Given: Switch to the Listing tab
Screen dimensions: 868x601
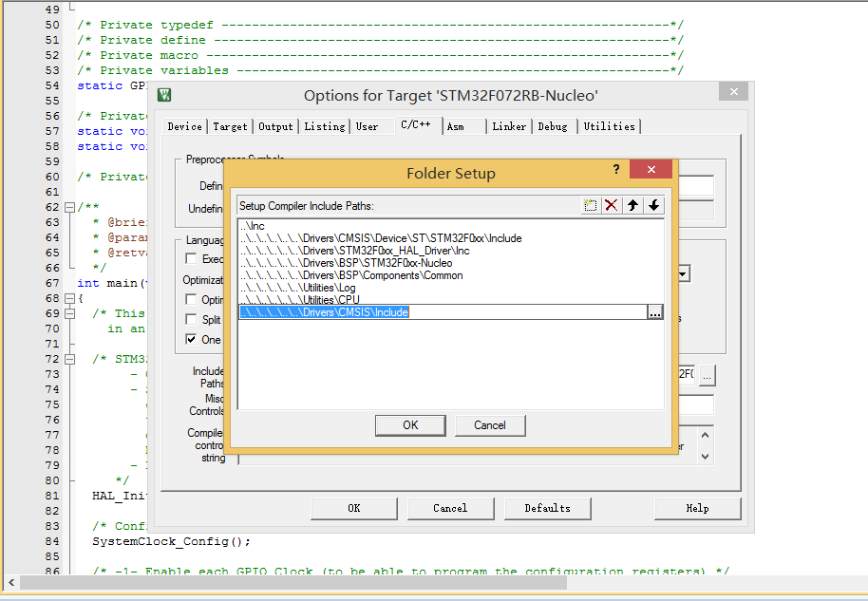Looking at the screenshot, I should pyautogui.click(x=325, y=126).
